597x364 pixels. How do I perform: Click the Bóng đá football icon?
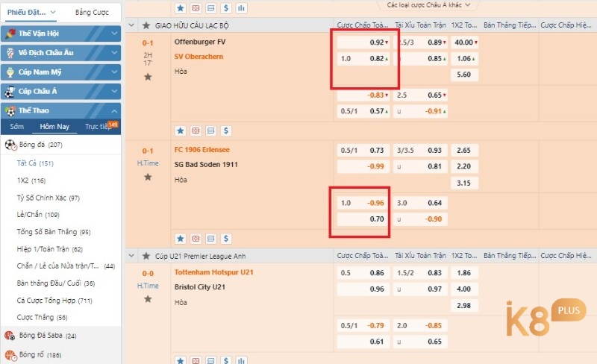coord(10,145)
